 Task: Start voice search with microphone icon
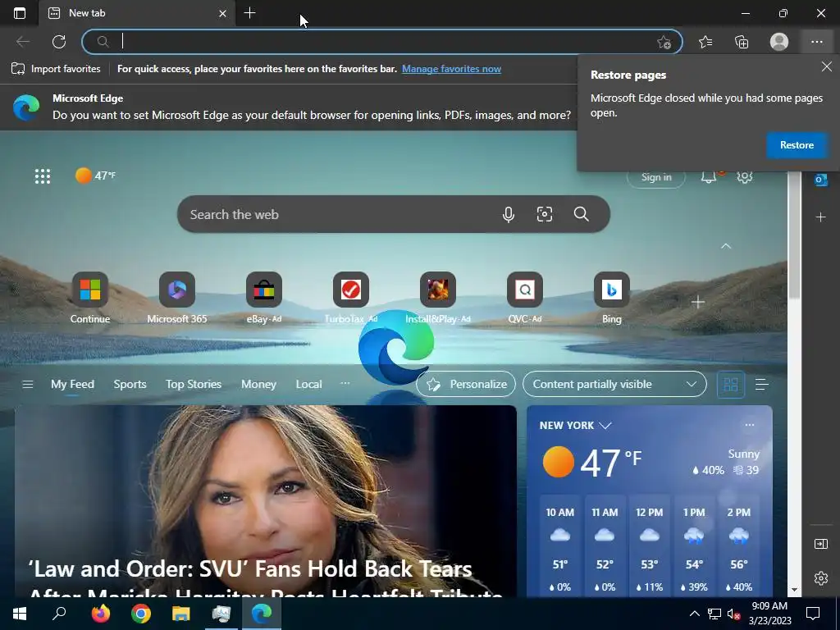pos(509,214)
